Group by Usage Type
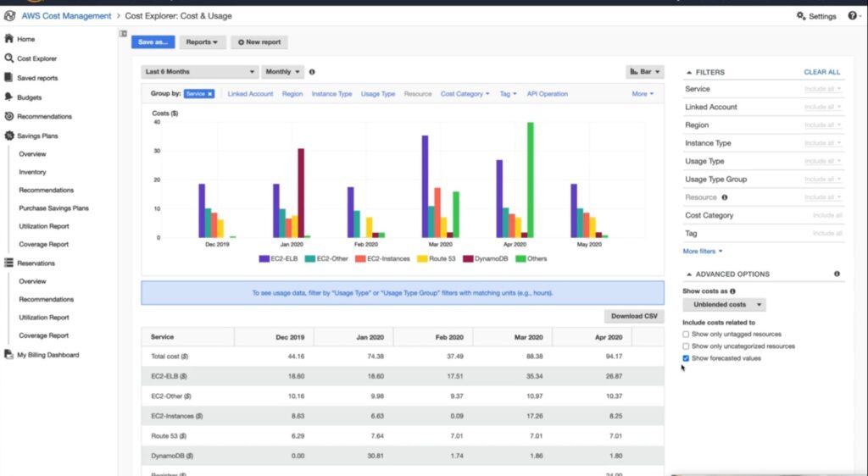 coord(378,94)
